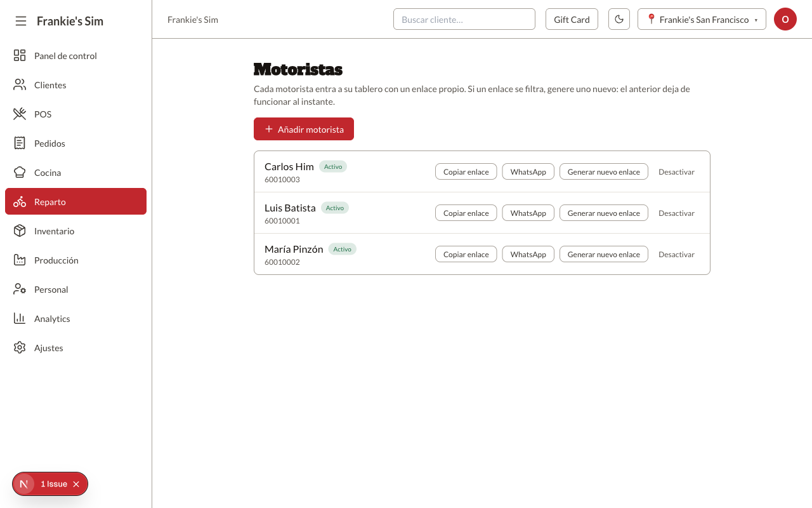Copy link for Carlos Him

pos(466,171)
